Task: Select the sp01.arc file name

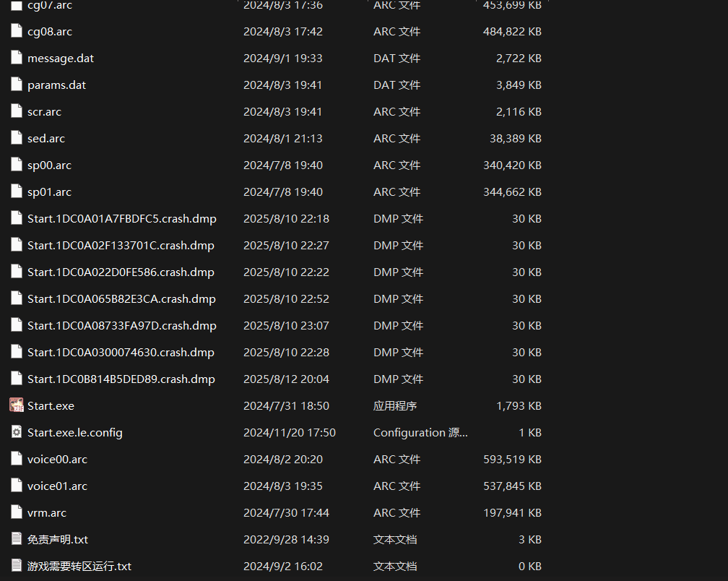Action: pos(49,191)
